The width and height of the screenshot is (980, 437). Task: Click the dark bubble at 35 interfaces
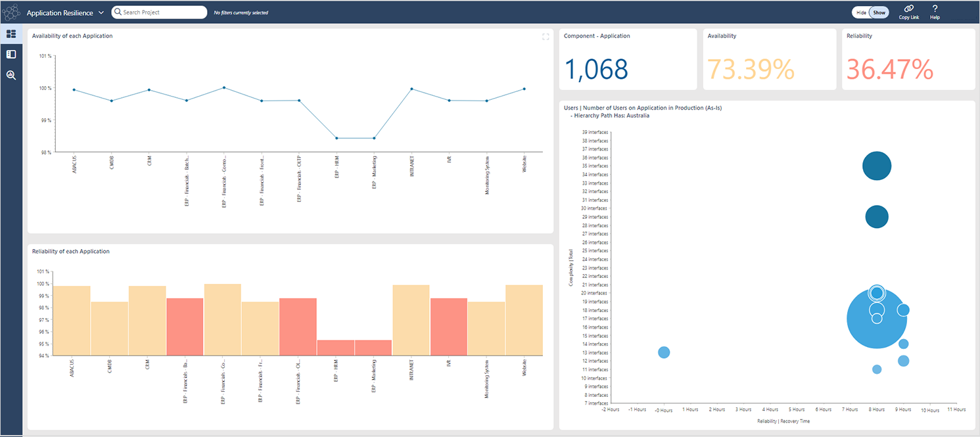click(877, 166)
